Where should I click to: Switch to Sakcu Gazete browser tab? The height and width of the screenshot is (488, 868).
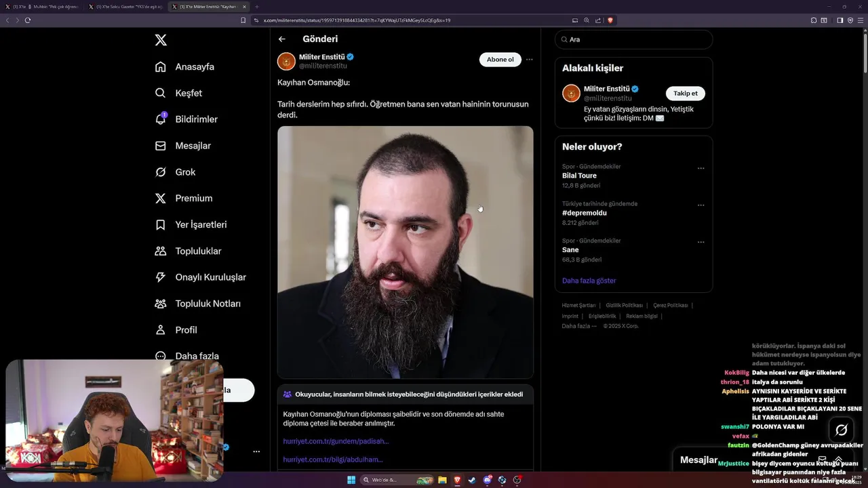125,6
